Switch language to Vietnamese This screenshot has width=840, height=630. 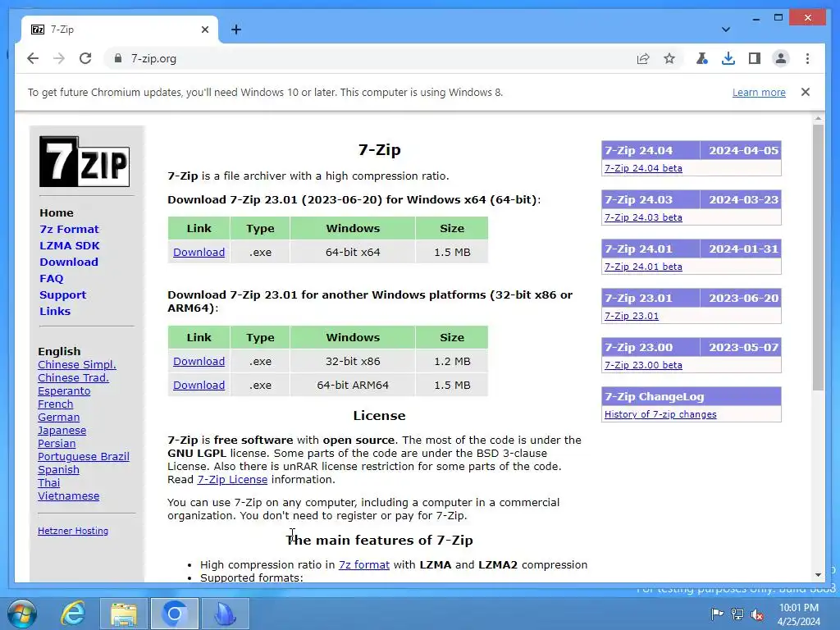pos(68,496)
